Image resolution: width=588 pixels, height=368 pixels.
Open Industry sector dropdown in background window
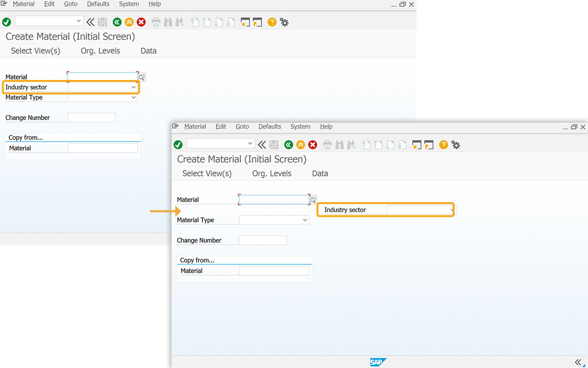pos(133,87)
